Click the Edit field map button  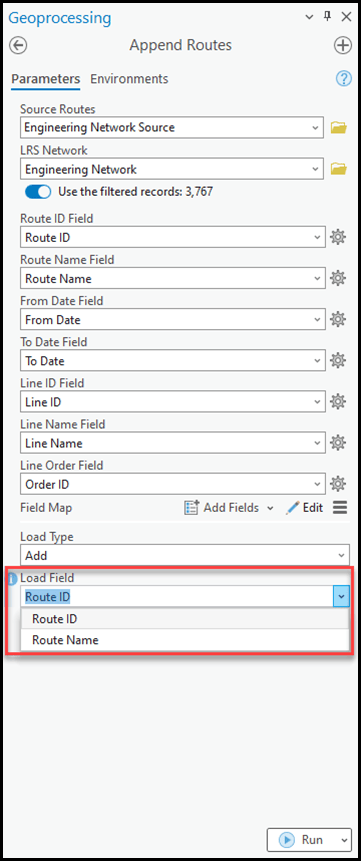click(304, 508)
